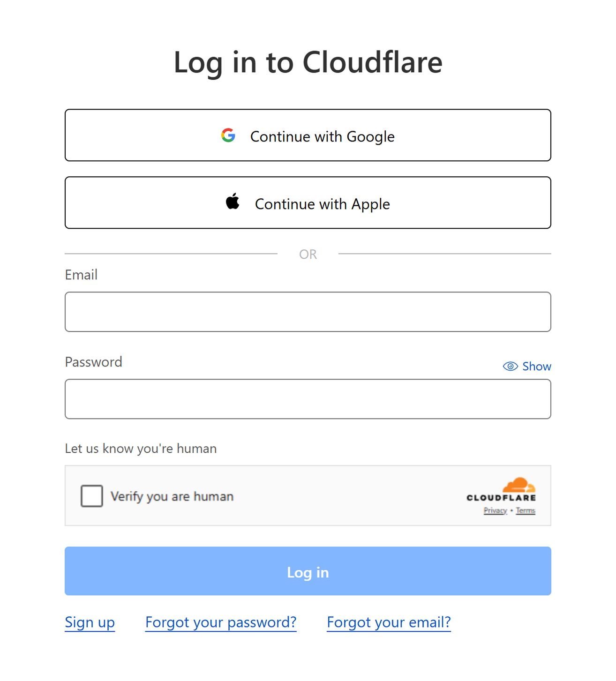This screenshot has width=616, height=681.
Task: Click the Password field label
Action: (x=93, y=362)
